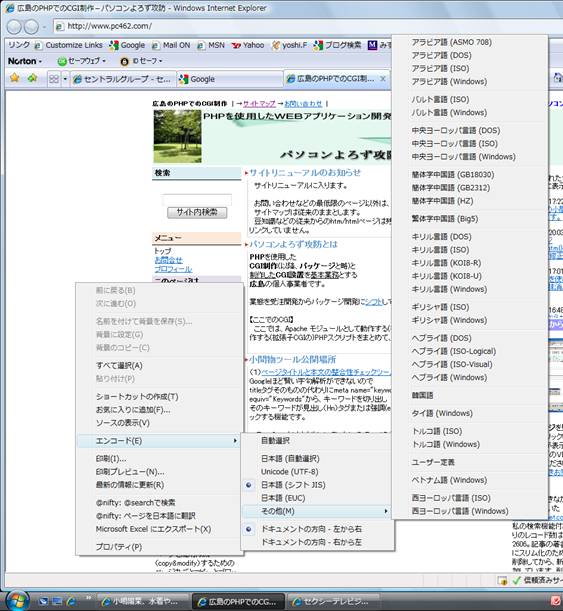Click the Add to Favorites star-plus icon
The image size is (563, 611).
(32, 78)
